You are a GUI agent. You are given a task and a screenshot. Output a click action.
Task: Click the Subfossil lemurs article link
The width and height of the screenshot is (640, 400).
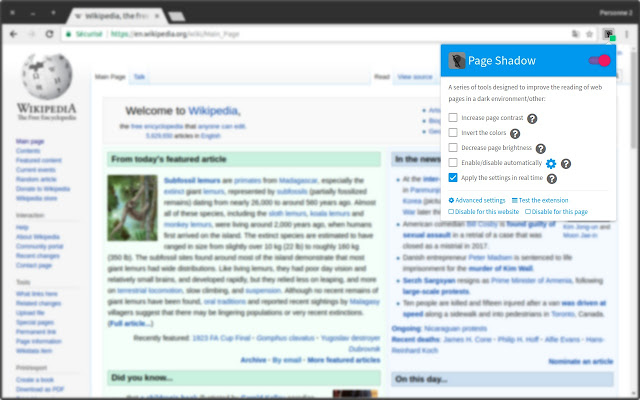click(192, 180)
